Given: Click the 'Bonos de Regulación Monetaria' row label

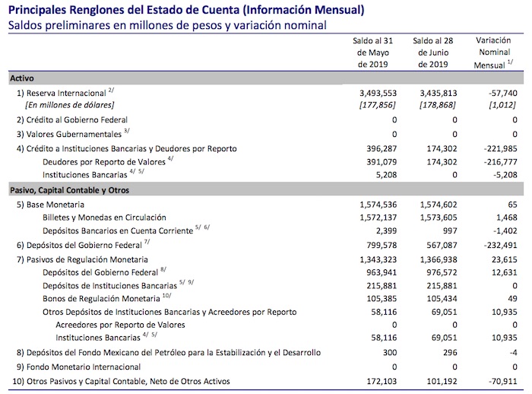Looking at the screenshot, I should [102, 299].
